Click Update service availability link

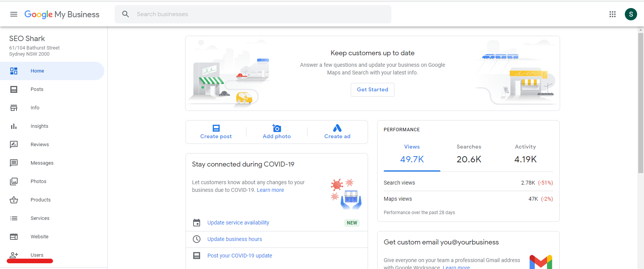coord(238,223)
